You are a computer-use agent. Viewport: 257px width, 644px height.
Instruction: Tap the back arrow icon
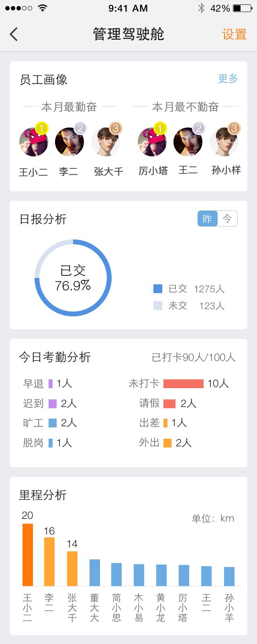click(x=14, y=34)
